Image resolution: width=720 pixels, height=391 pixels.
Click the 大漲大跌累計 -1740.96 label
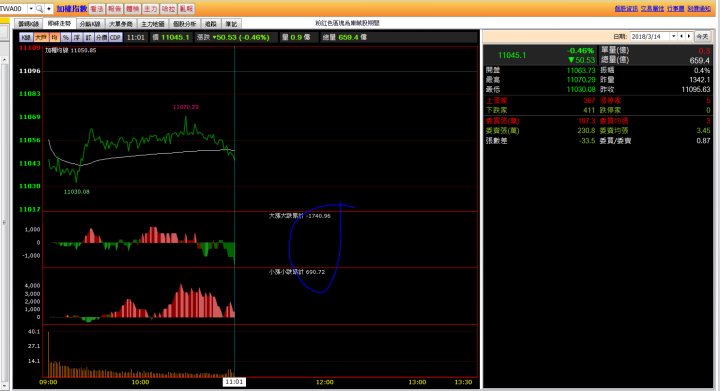click(299, 216)
